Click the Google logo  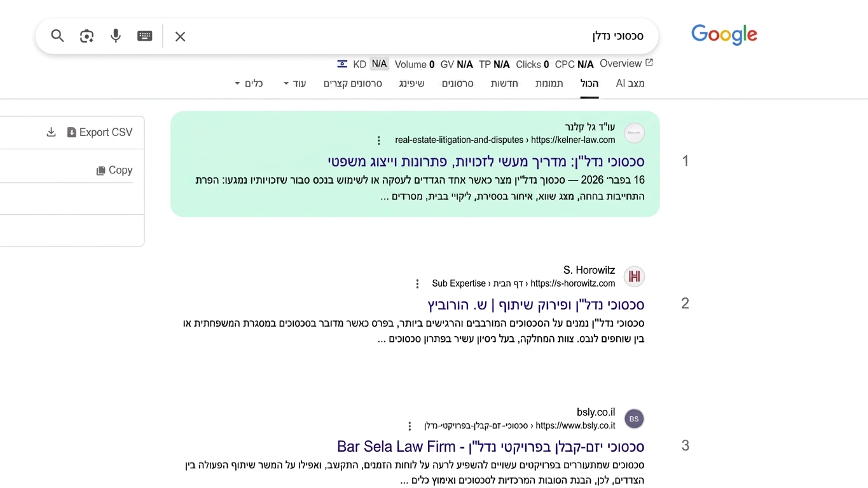point(724,35)
